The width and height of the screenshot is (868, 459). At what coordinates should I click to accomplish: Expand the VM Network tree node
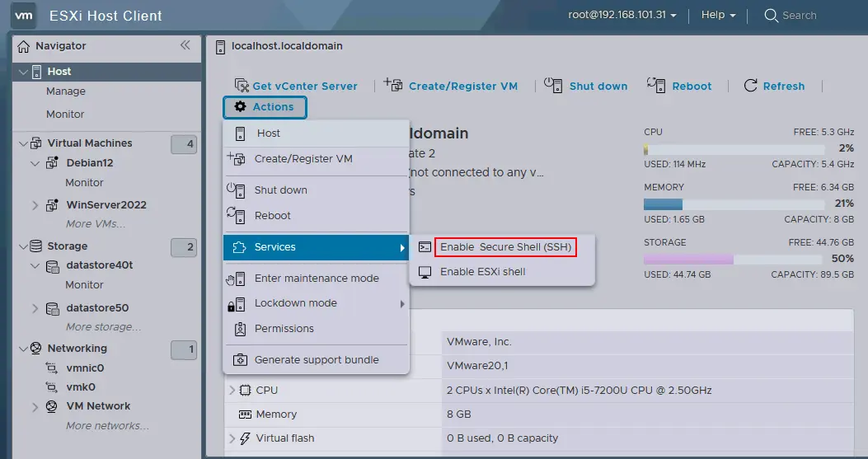pos(35,407)
